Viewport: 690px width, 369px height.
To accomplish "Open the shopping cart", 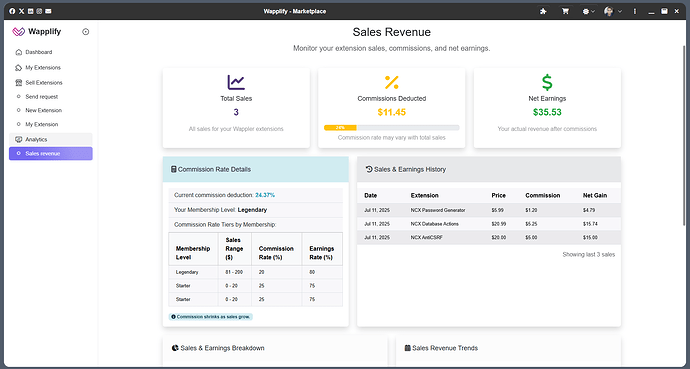I will pyautogui.click(x=565, y=11).
